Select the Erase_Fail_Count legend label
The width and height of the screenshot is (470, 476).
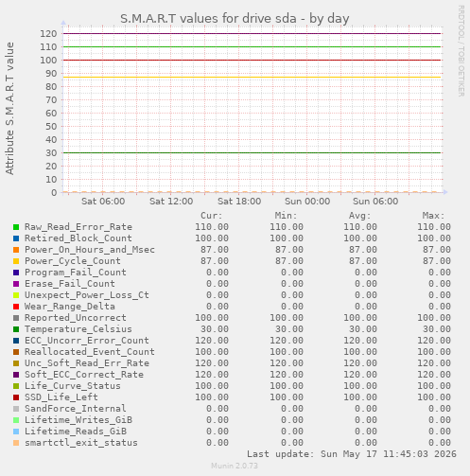70,284
